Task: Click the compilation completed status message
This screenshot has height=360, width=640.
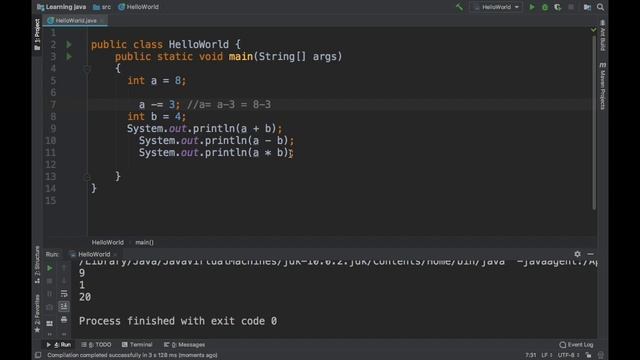Action: point(132,355)
